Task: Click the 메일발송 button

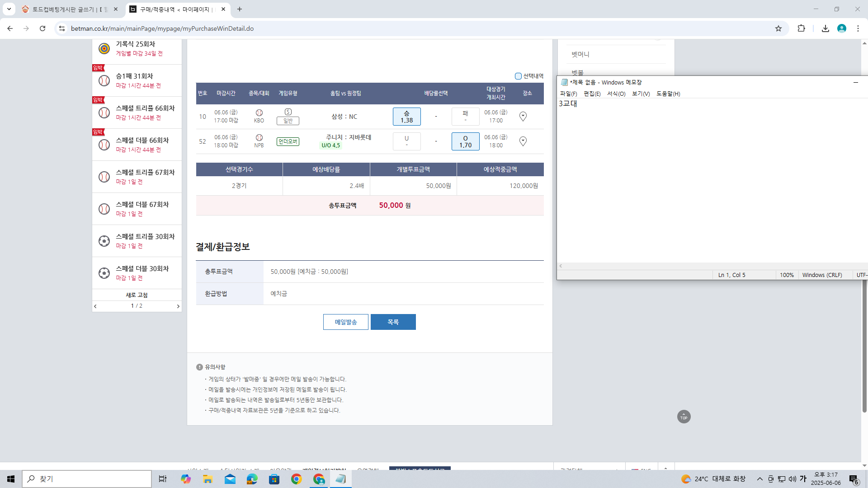Action: pyautogui.click(x=346, y=322)
